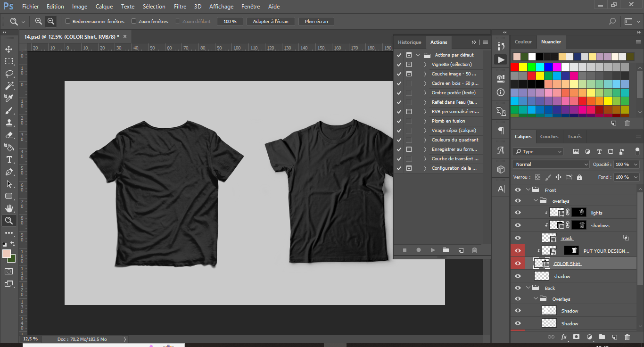Select the Clone Stamp tool

click(9, 123)
